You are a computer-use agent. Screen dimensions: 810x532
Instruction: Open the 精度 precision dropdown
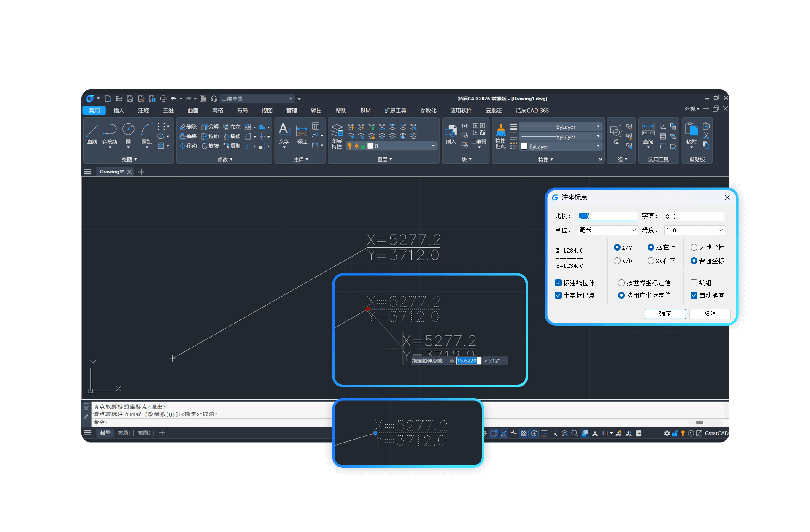(694, 230)
